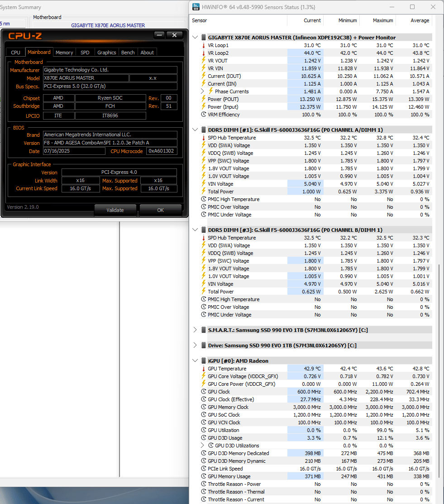Collapse the GIGABYTE X870E AORUS MASTER sensor group

pyautogui.click(x=195, y=37)
